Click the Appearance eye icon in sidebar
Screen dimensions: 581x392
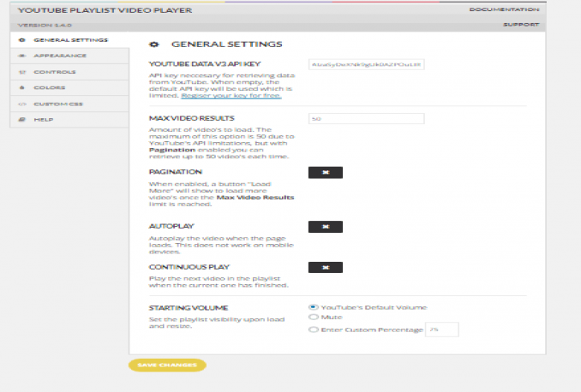click(22, 56)
